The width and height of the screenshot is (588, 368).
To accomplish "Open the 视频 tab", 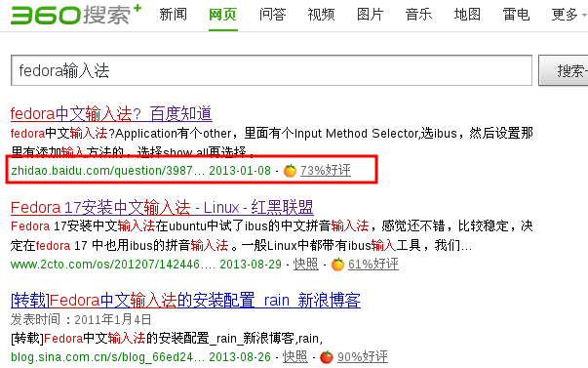I will (322, 15).
